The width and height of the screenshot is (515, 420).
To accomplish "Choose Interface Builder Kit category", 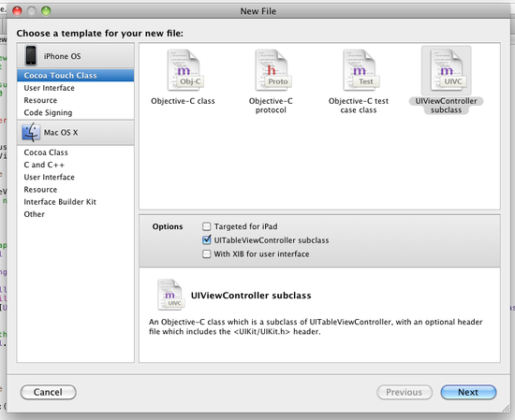I will click(76, 202).
